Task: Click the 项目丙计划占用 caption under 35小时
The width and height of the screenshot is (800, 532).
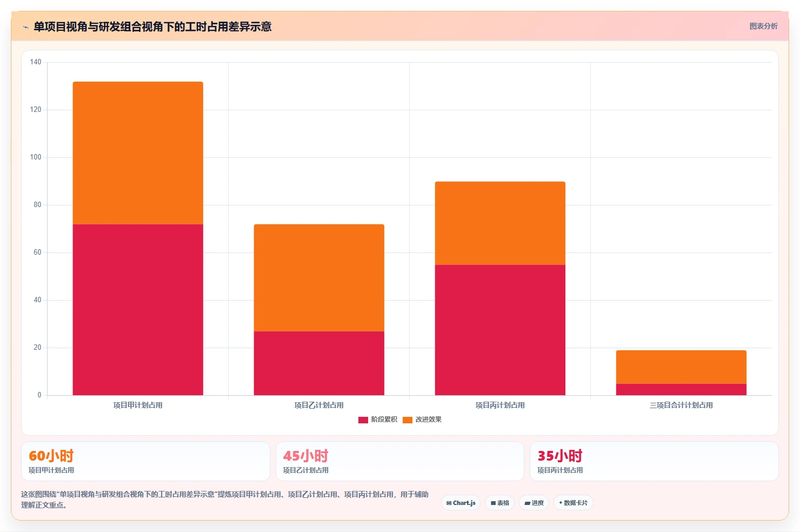Action: (x=560, y=470)
